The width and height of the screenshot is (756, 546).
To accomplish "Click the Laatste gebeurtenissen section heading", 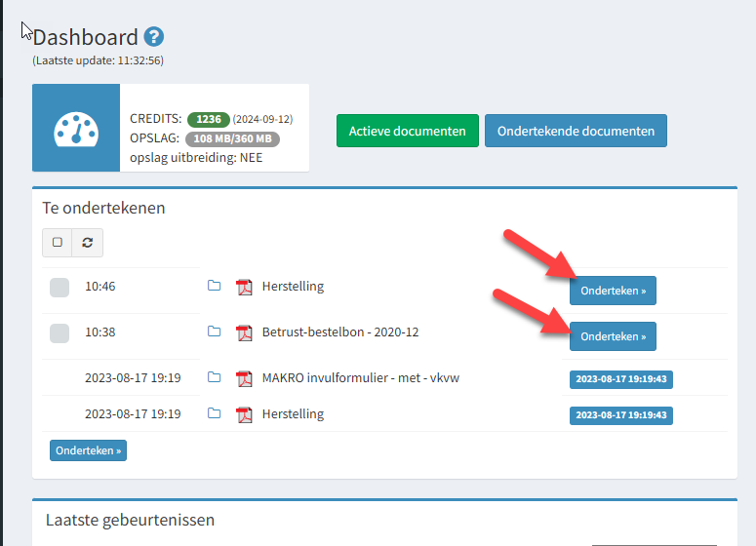I will pos(130,520).
